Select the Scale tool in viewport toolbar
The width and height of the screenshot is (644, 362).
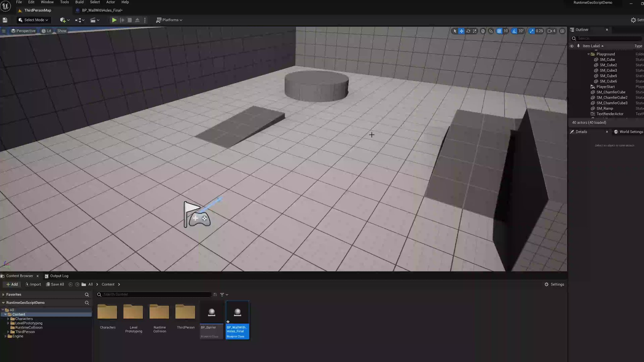475,31
